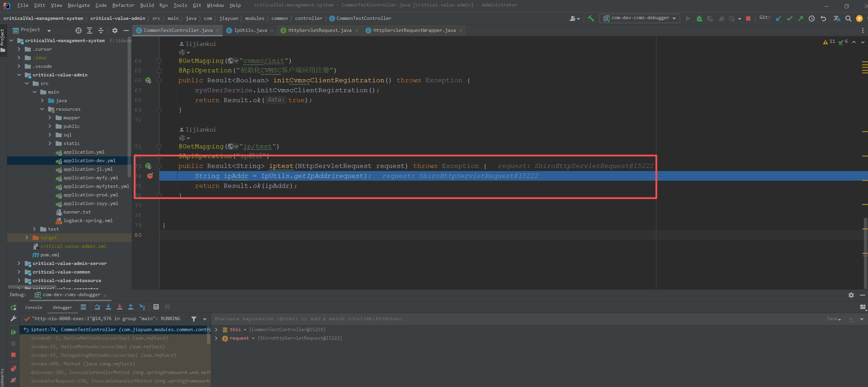
Task: Click the Step Out debugger icon
Action: tap(131, 307)
